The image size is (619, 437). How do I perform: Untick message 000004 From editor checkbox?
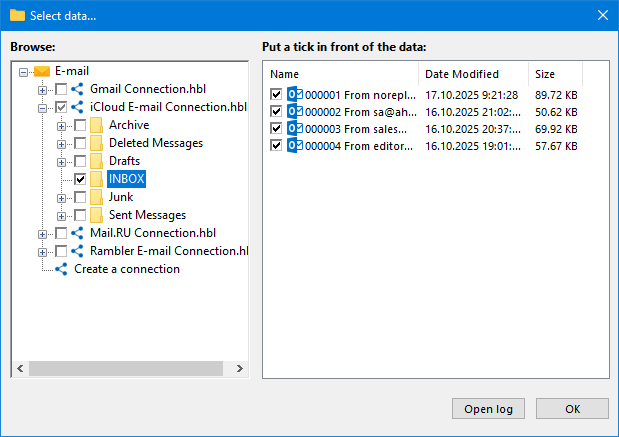[x=276, y=146]
